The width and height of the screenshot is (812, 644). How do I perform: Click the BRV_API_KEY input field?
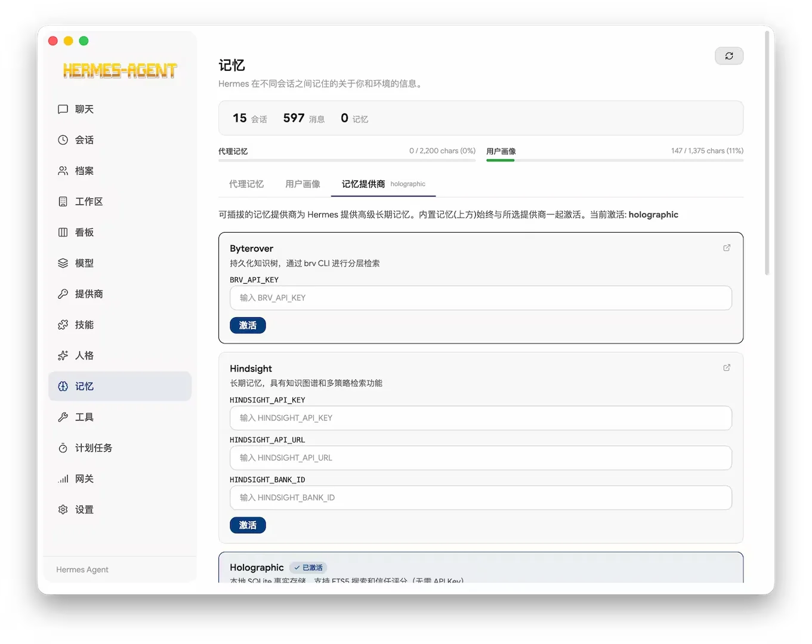click(481, 298)
